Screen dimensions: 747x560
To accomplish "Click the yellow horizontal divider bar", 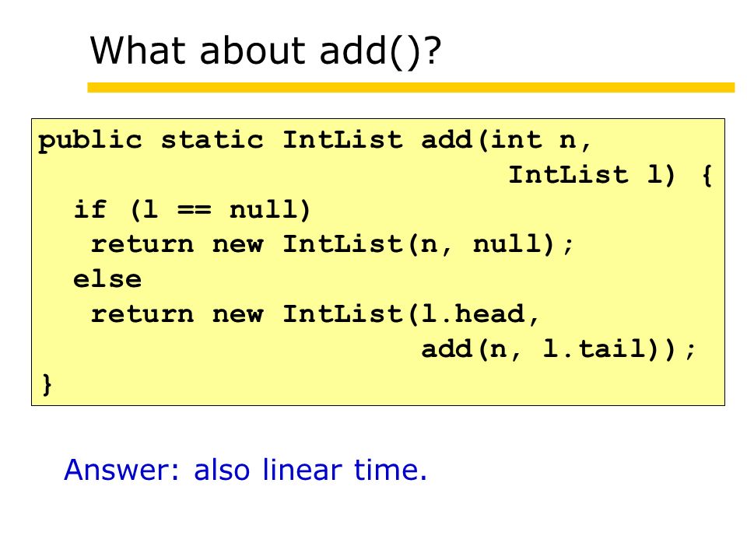I will coord(411,88).
